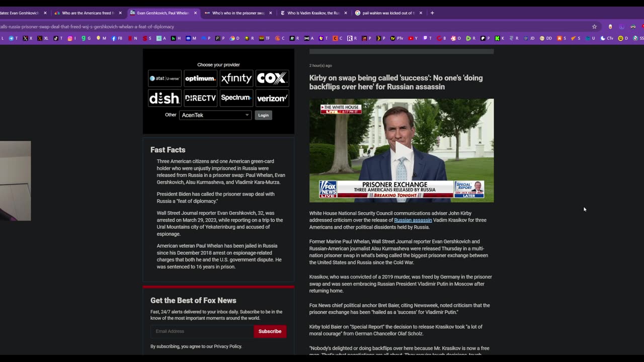Open the Instagram bookmark
This screenshot has height=362, width=644.
click(72, 38)
